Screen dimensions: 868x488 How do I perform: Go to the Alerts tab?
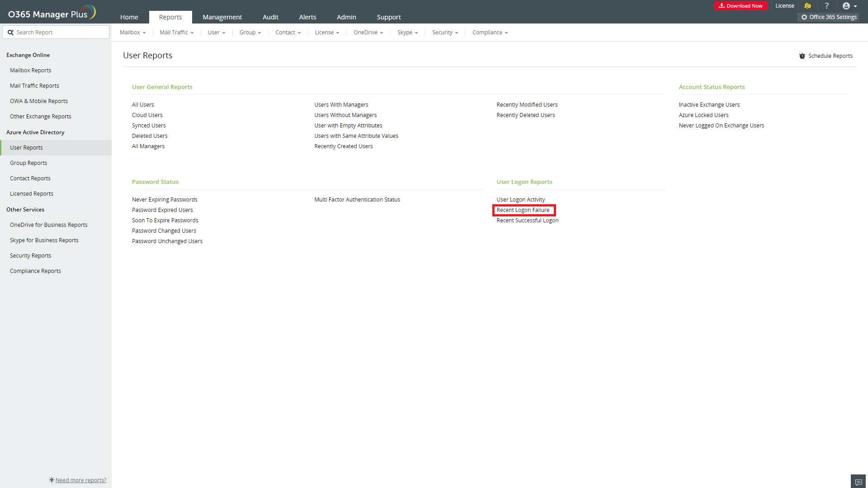(307, 17)
